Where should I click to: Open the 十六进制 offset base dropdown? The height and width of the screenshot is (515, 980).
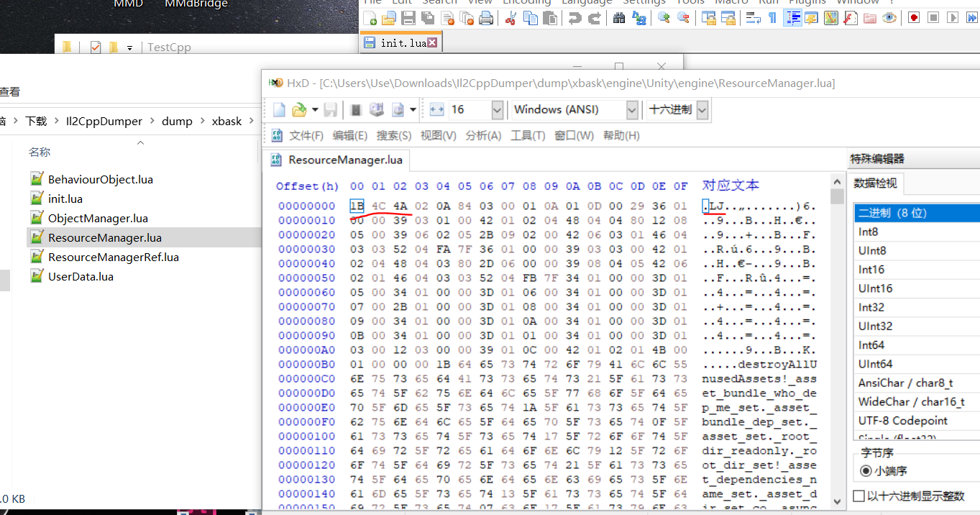click(x=702, y=110)
